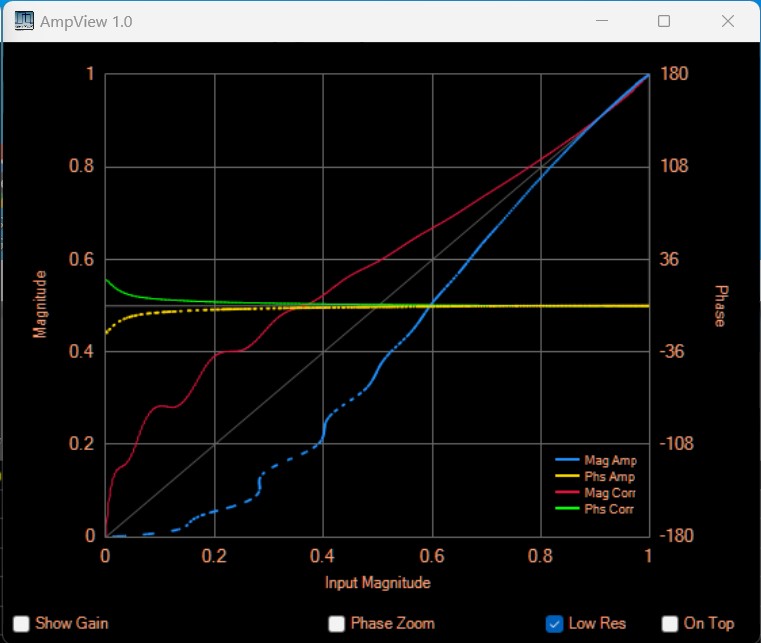The width and height of the screenshot is (761, 643).
Task: Click the AmpView 1.0 window title text
Action: pyautogui.click(x=86, y=21)
